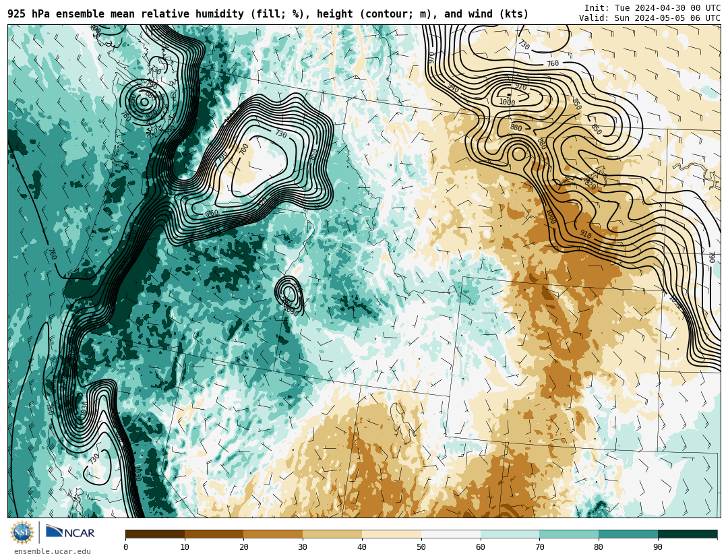The image size is (728, 560).
Task: Click colorbar tick label '30'
Action: 303,547
